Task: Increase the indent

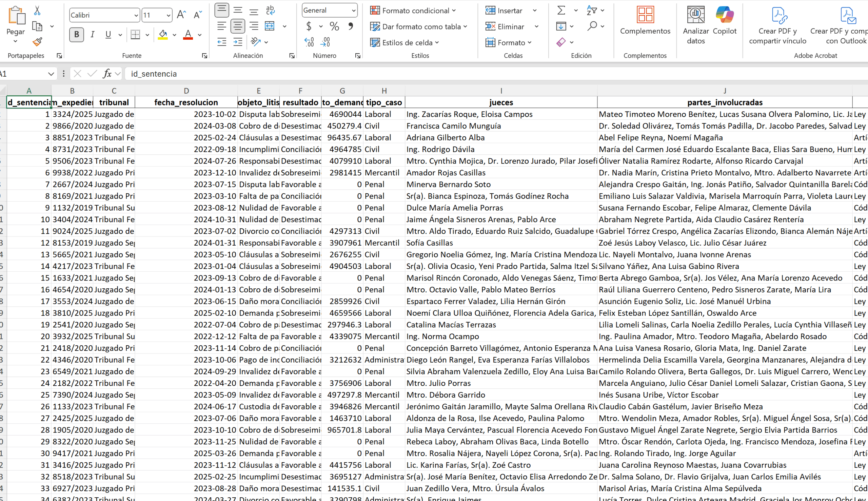Action: (238, 42)
